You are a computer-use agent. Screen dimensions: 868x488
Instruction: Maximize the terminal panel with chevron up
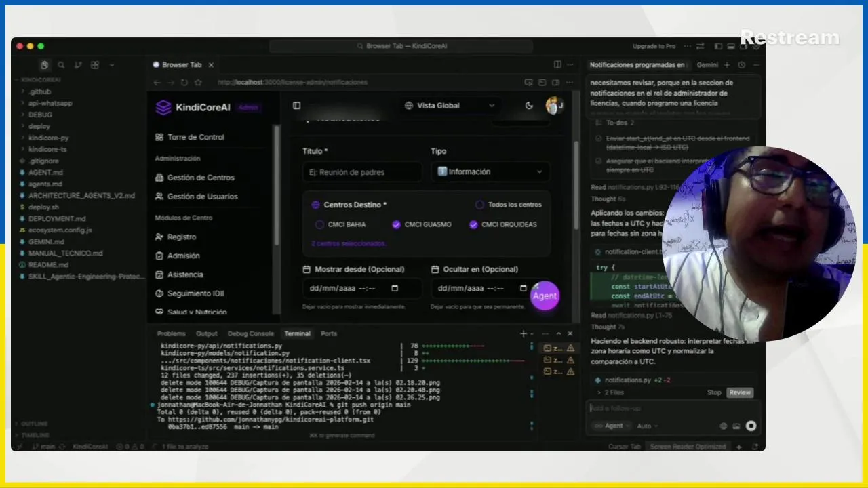pyautogui.click(x=559, y=333)
